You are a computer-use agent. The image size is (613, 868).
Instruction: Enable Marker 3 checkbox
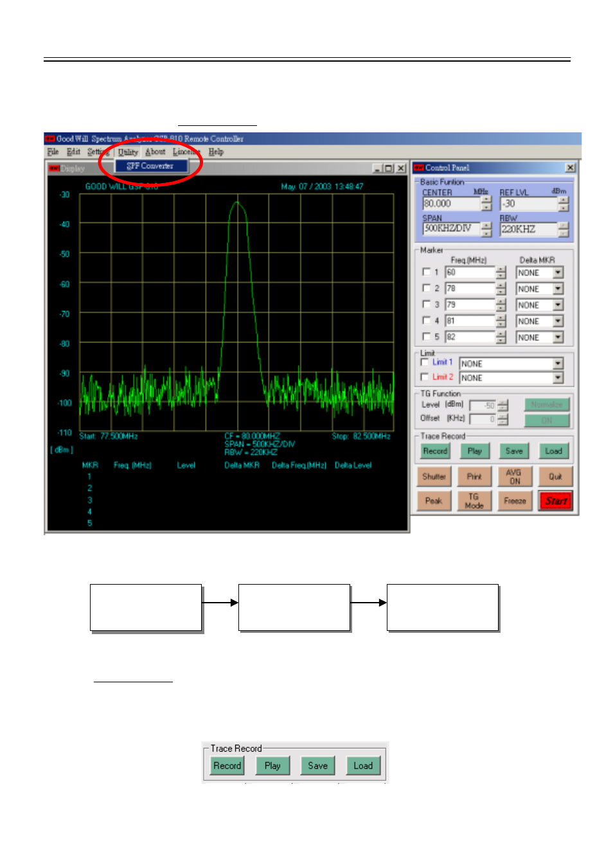click(426, 304)
